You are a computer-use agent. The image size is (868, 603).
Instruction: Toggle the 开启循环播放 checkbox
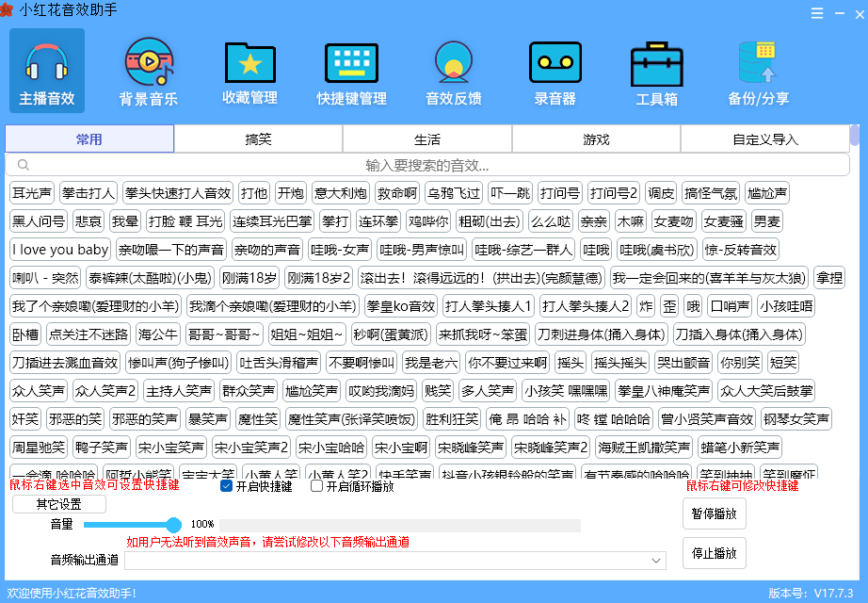coord(316,486)
